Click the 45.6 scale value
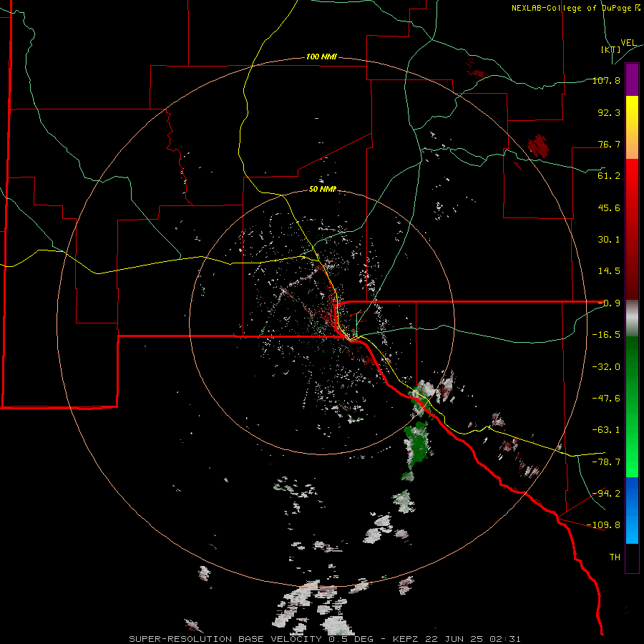 click(609, 208)
